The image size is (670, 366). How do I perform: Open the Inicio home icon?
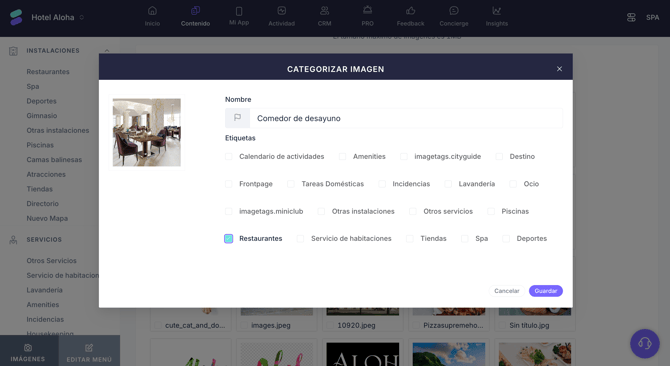click(x=152, y=11)
